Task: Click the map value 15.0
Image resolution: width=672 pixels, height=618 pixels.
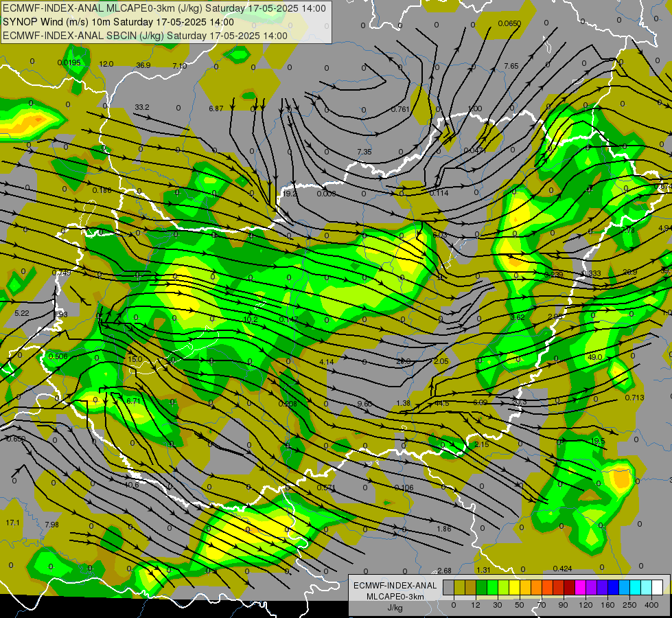Action: [x=135, y=359]
